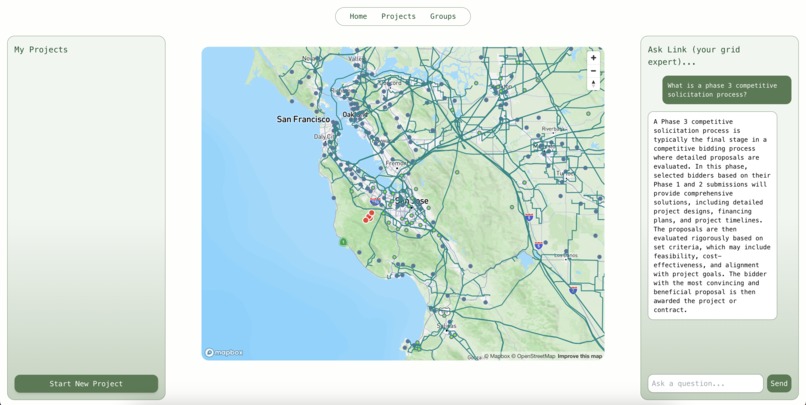This screenshot has width=806, height=405.
Task: Click the My Projects heading
Action: 41,50
